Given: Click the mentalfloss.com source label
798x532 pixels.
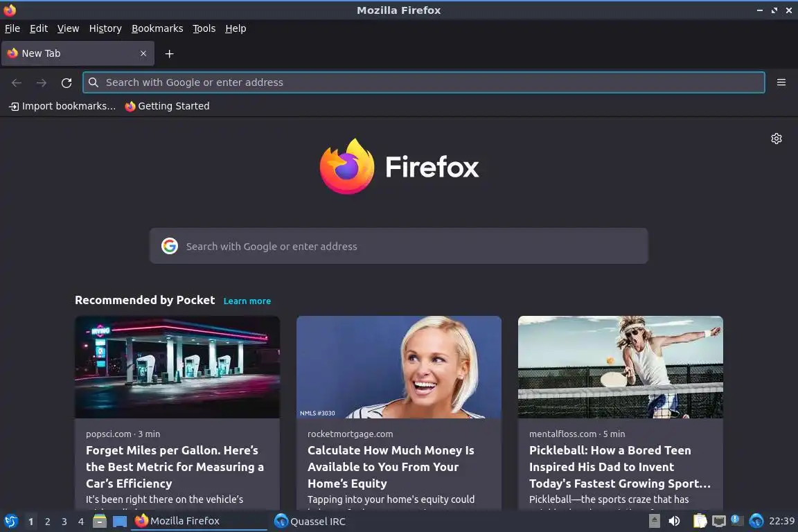Looking at the screenshot, I should coord(563,434).
